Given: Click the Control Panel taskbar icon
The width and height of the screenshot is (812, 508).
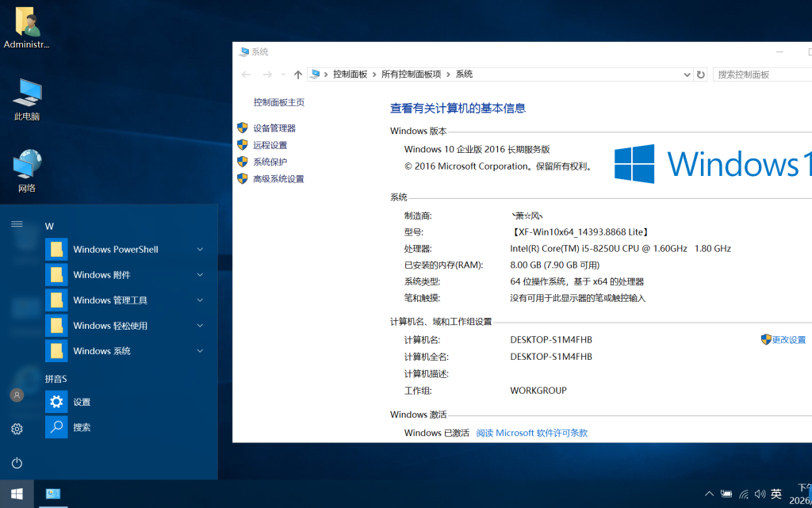Looking at the screenshot, I should pyautogui.click(x=53, y=494).
